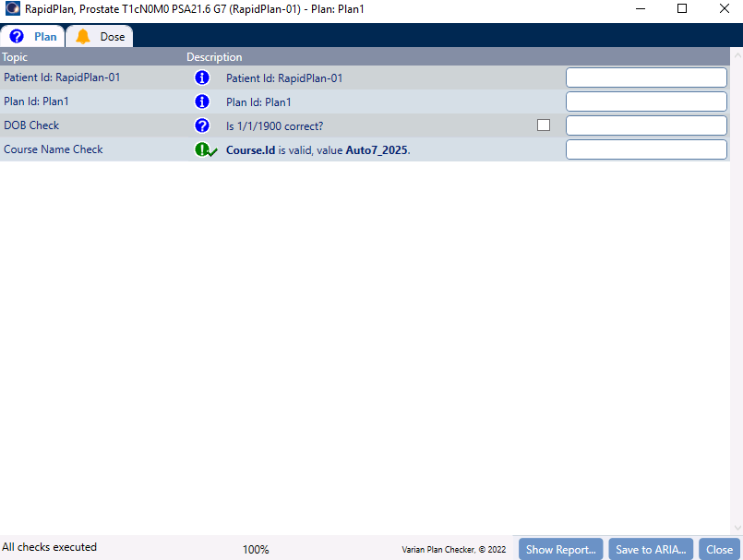Click the question icon in DOB Check row
Viewport: 743px width, 560px height.
202,125
